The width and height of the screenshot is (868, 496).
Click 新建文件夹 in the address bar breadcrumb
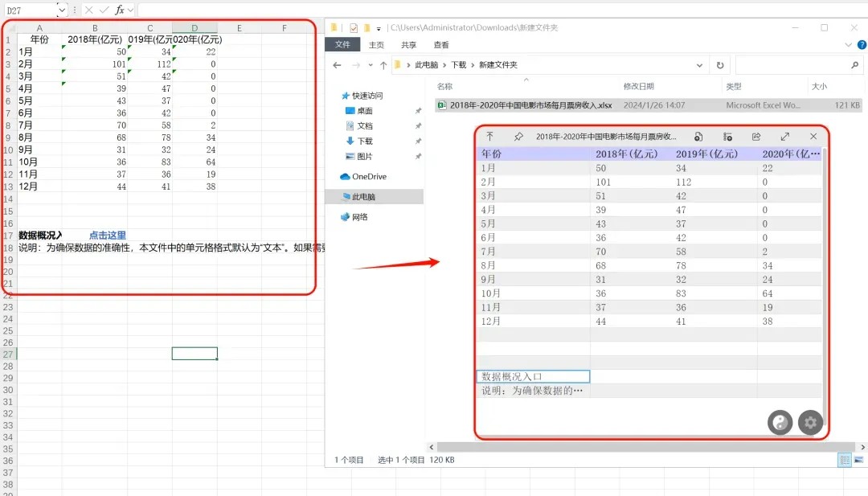point(498,65)
